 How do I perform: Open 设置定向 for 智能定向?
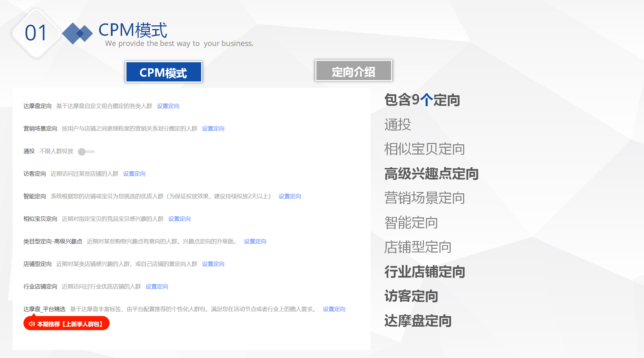(x=290, y=196)
